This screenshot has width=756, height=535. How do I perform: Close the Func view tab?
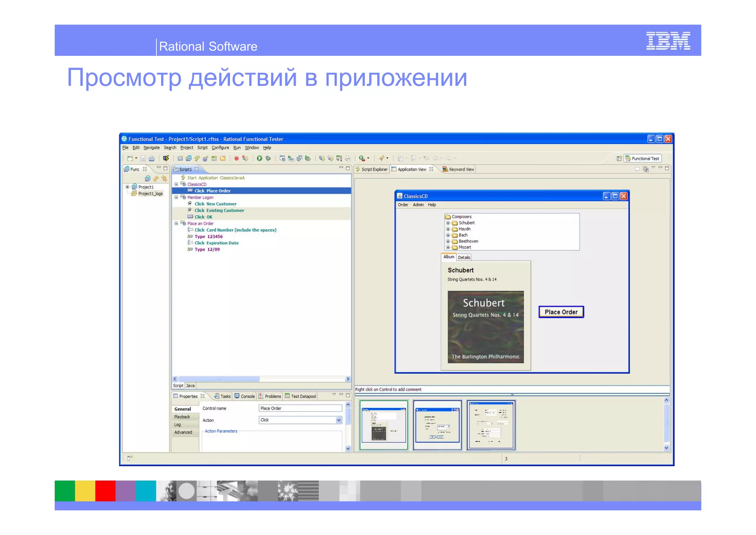pyautogui.click(x=145, y=169)
